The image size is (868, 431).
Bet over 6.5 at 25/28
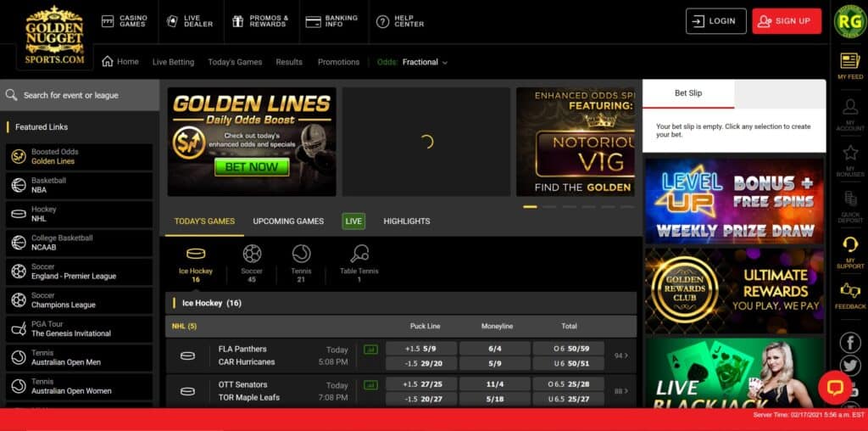click(x=569, y=383)
